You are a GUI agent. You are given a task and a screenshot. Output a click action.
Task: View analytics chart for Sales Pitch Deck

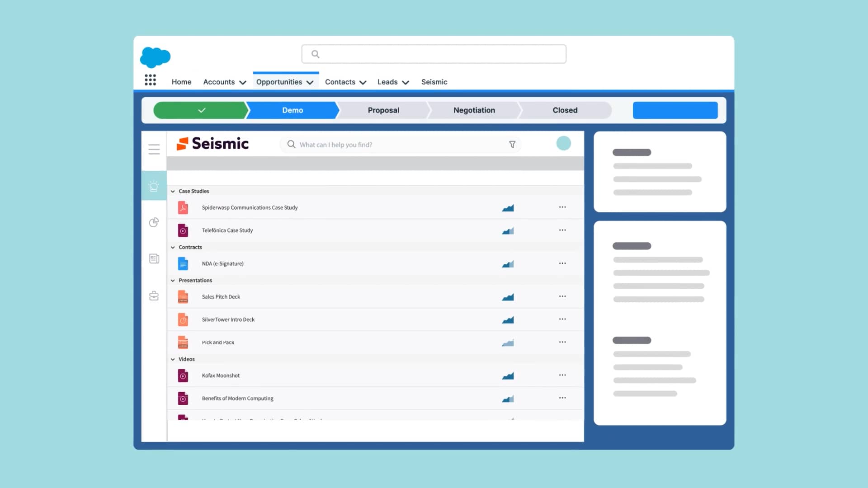pyautogui.click(x=508, y=297)
